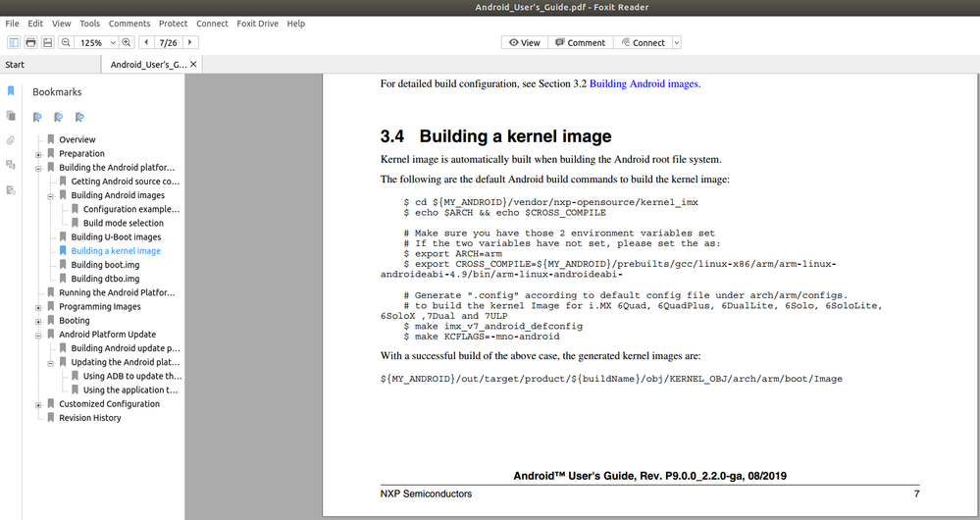Open the Help menu
The height and width of the screenshot is (520, 980).
point(295,24)
